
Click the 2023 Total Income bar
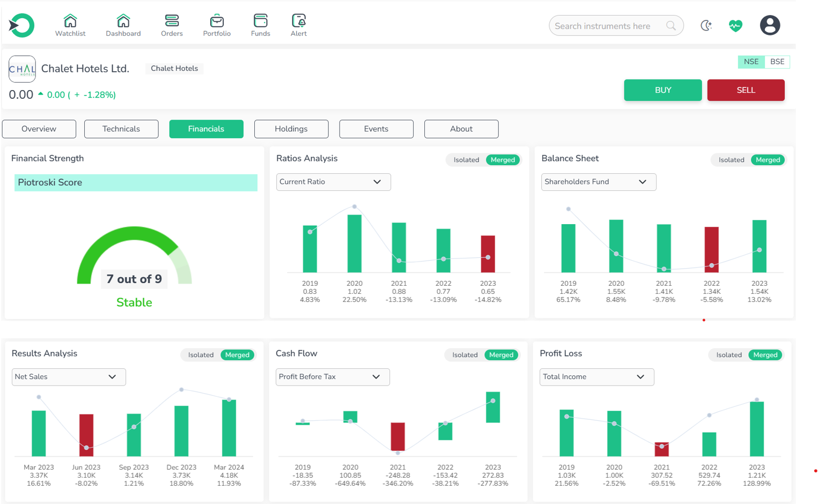click(757, 429)
